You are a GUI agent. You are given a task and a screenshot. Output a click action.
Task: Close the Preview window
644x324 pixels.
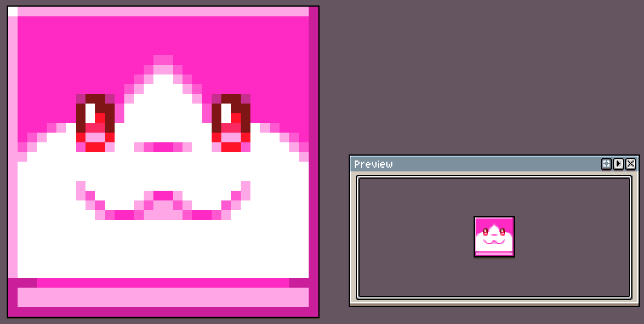631,165
